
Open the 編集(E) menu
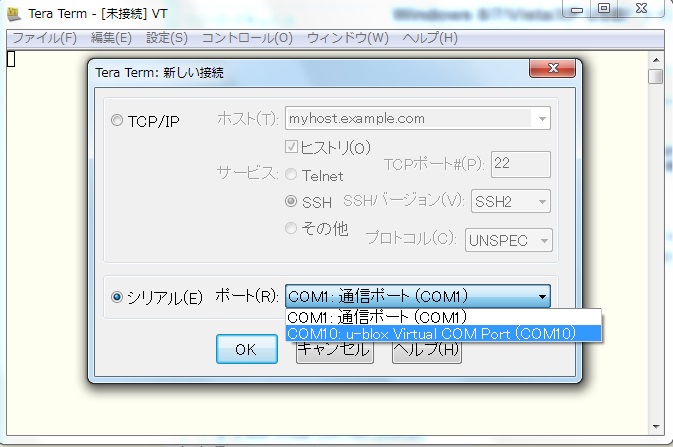click(111, 38)
